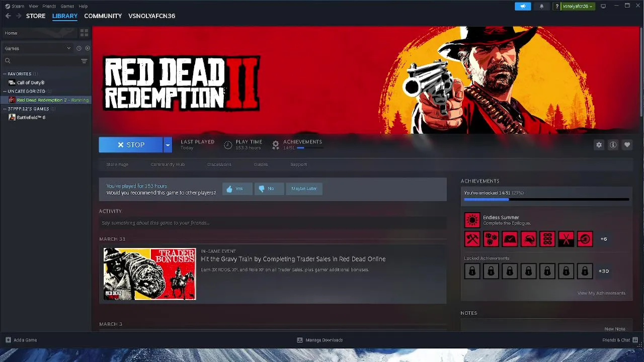Switch to the COMMUNITY tab
Screen dimensions: 644x362
103,16
